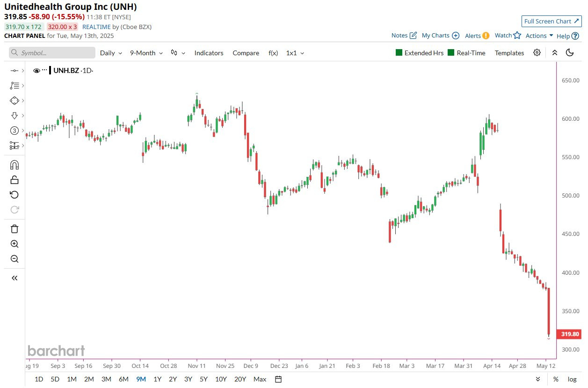Open the Fibonacci and list tools

pyautogui.click(x=14, y=86)
